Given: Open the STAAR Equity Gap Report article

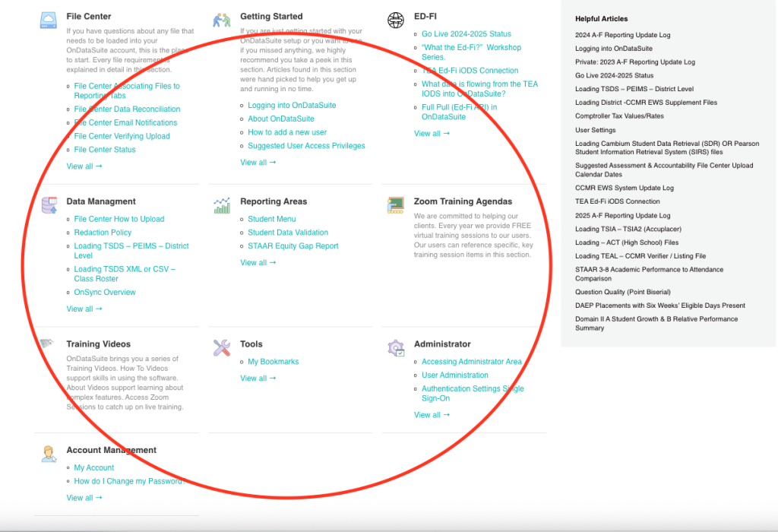Looking at the screenshot, I should tap(293, 245).
